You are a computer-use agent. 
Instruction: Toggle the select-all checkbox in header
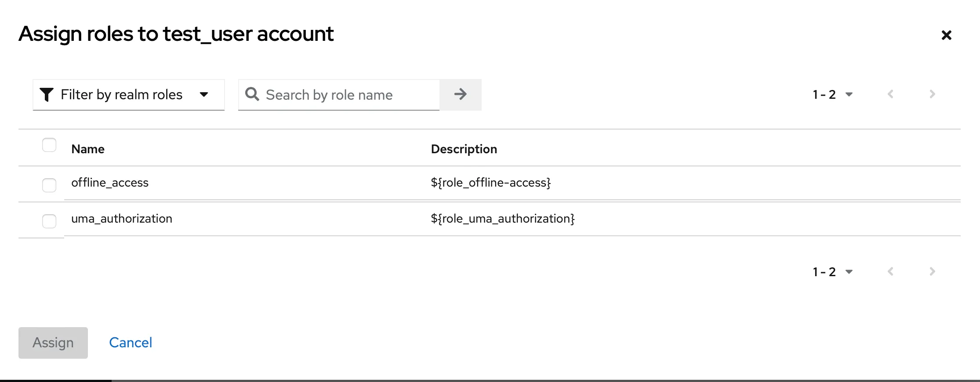pos(49,145)
